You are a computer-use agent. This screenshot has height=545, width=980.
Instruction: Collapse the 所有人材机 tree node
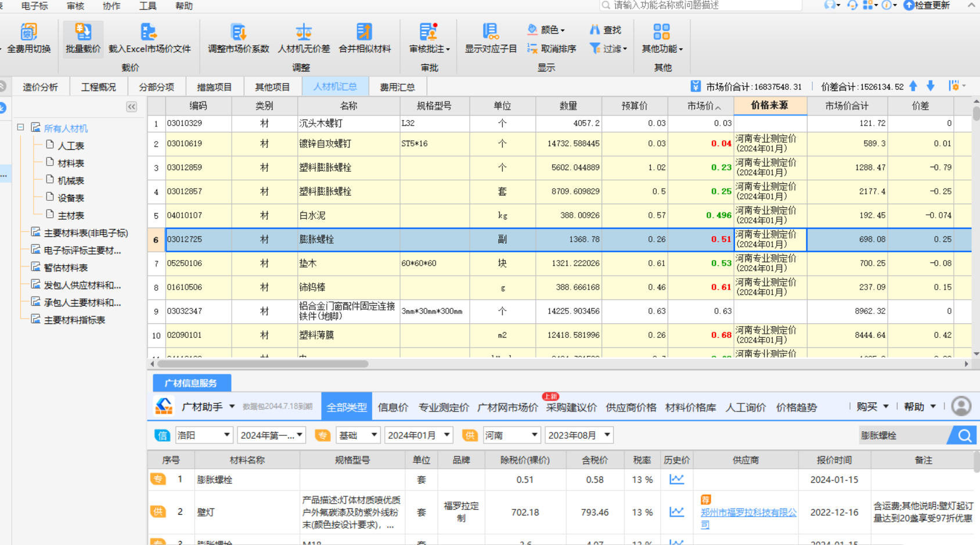[x=20, y=127]
